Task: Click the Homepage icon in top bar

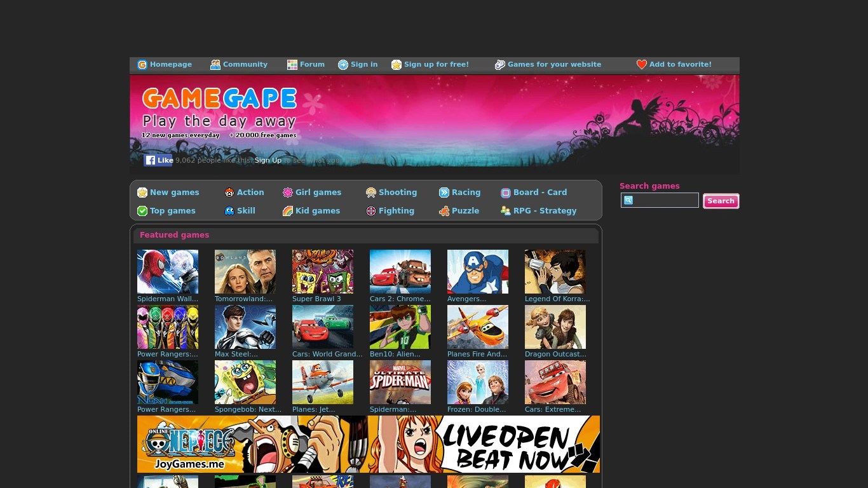Action: [142, 65]
